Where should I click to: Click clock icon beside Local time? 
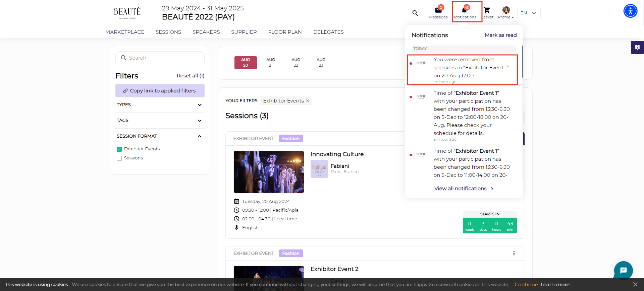click(236, 219)
